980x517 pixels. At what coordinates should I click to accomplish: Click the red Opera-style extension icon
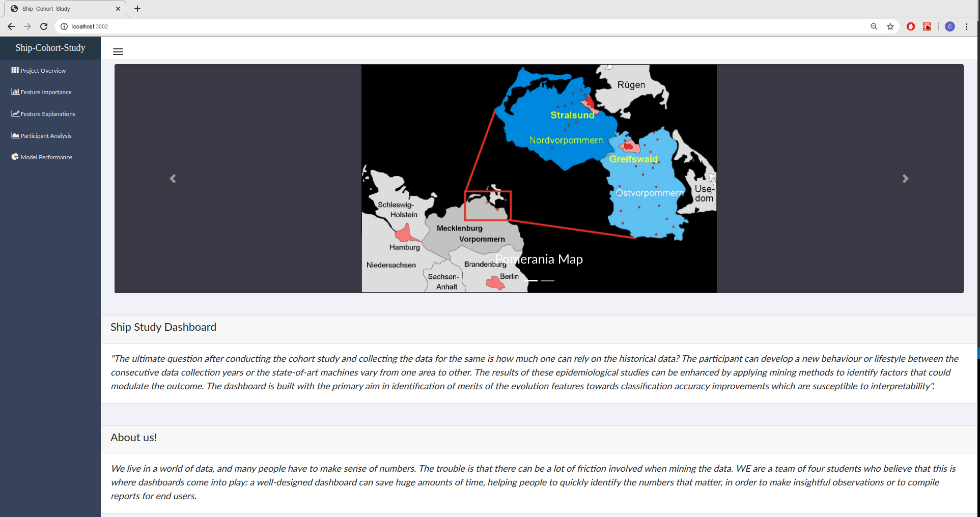pyautogui.click(x=911, y=26)
